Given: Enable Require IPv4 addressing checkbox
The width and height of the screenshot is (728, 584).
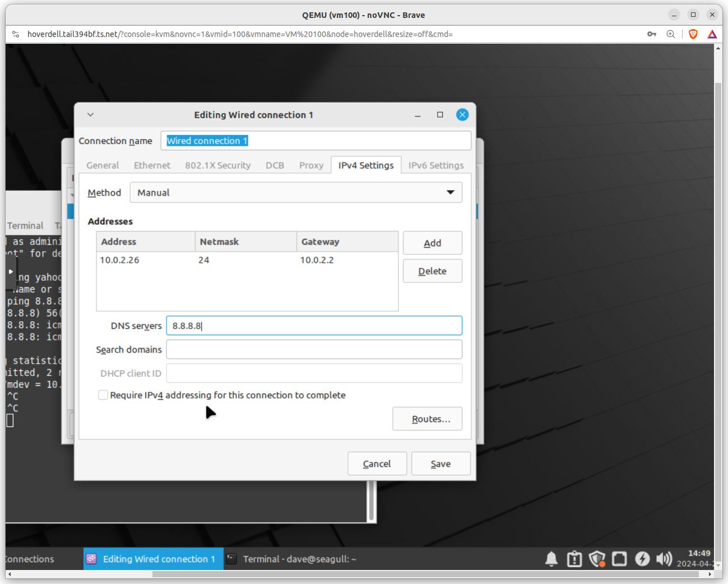Looking at the screenshot, I should click(x=103, y=395).
